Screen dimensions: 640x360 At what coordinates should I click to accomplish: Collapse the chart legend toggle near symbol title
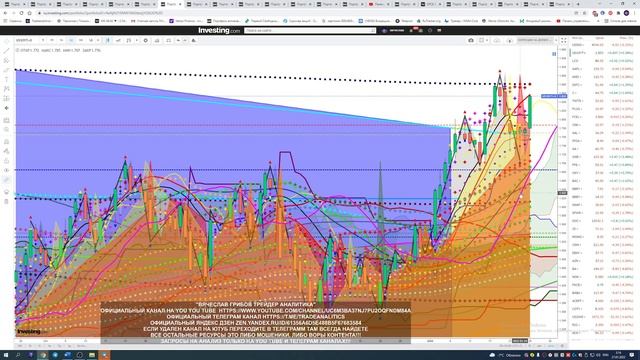point(18,50)
